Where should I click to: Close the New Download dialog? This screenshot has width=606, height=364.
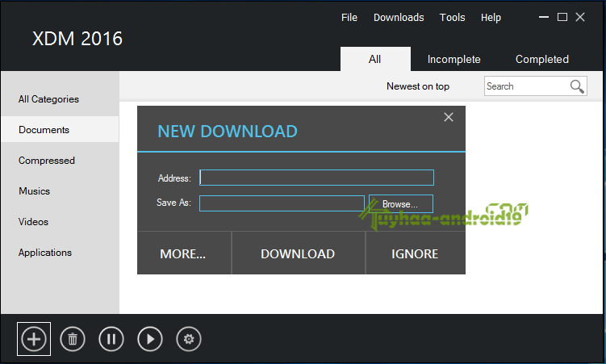[x=449, y=117]
